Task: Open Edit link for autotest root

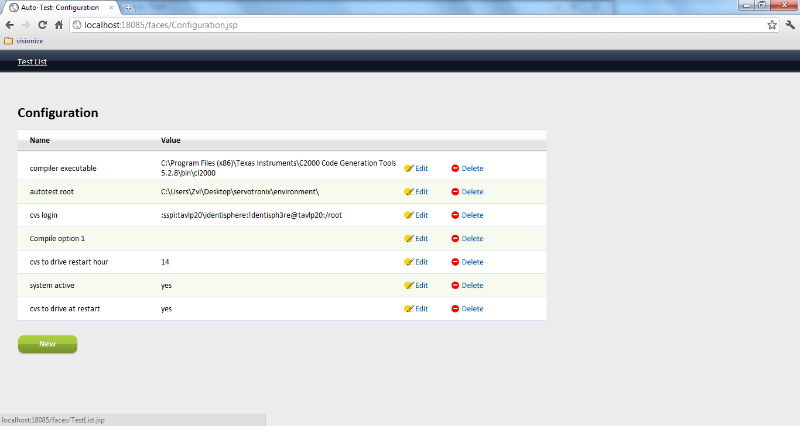Action: coord(421,192)
